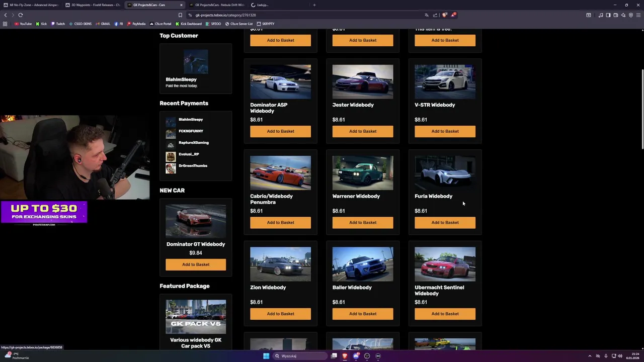Open the Kick Dashboard bookmark
Image resolution: width=644 pixels, height=362 pixels.
coord(189,24)
